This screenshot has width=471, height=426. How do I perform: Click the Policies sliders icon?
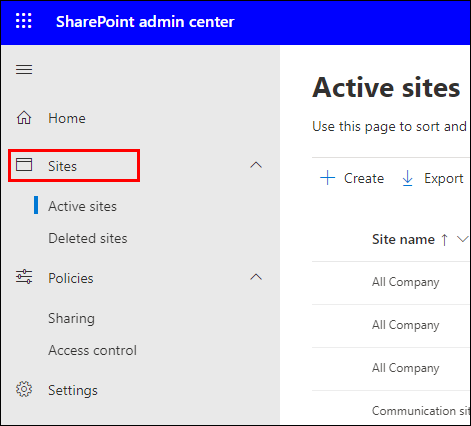click(x=24, y=277)
